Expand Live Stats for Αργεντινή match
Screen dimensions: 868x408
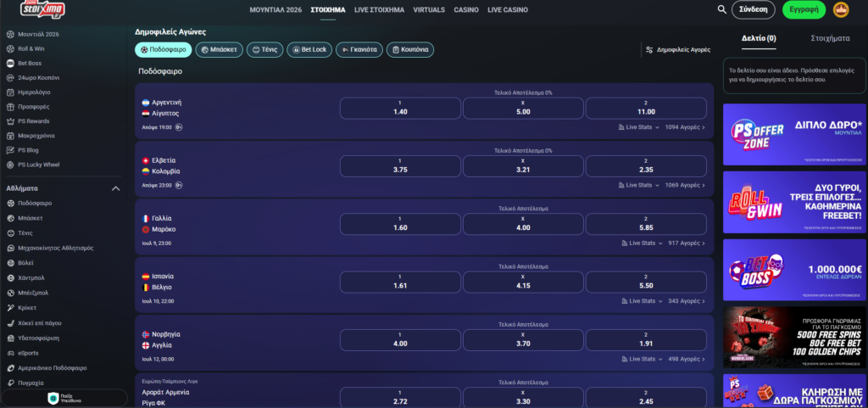[x=639, y=127]
